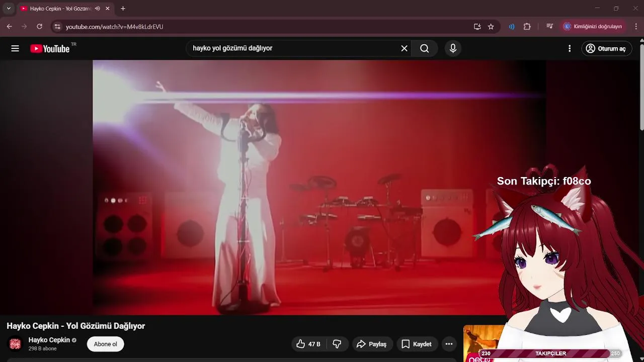This screenshot has width=644, height=362.
Task: Dislike the video
Action: (337, 344)
